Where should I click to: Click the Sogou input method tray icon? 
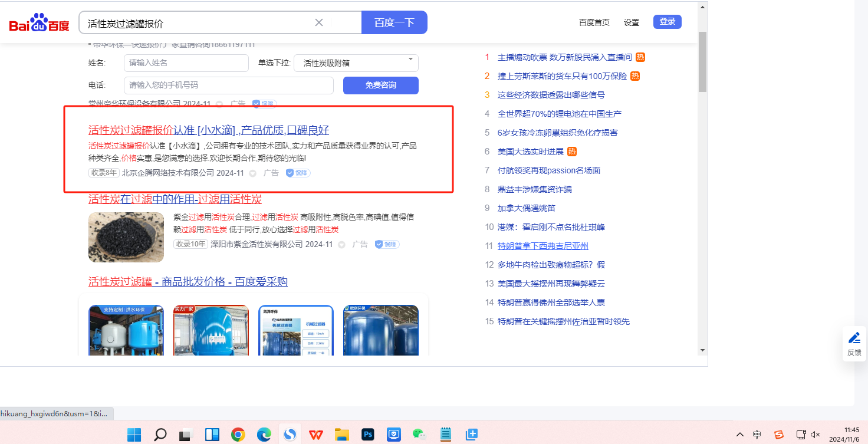point(779,435)
